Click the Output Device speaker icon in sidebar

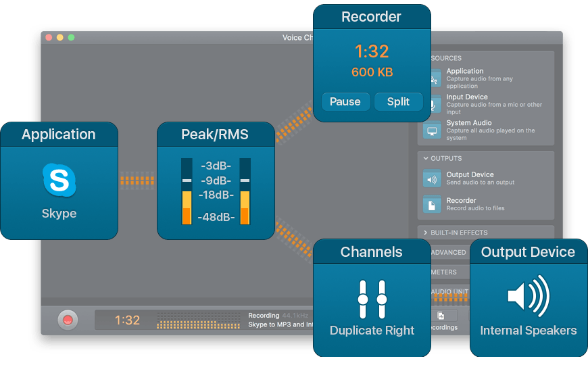point(432,178)
